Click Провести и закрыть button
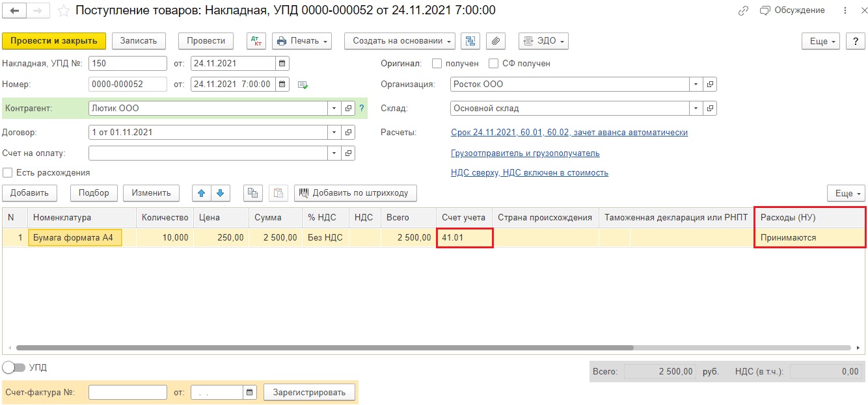 (x=54, y=41)
